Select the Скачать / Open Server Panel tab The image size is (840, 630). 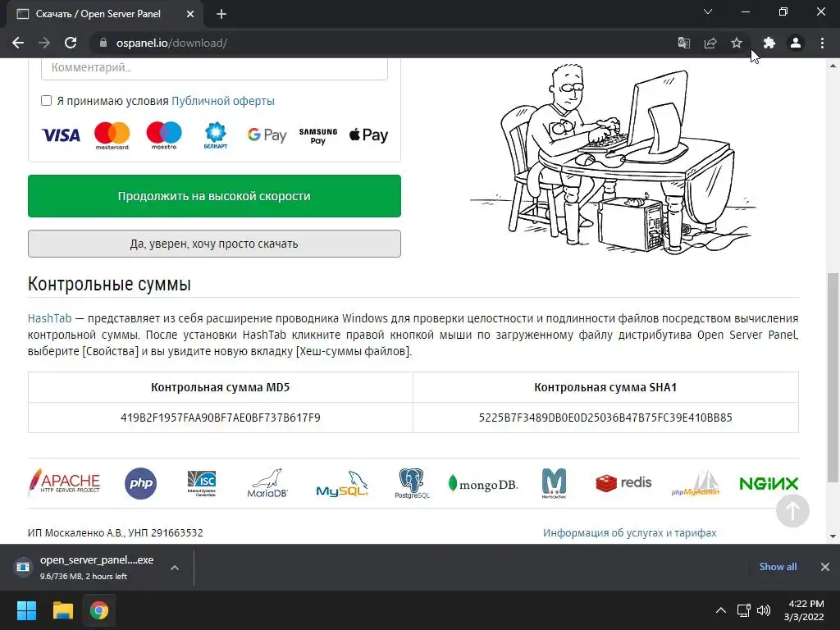tap(105, 14)
